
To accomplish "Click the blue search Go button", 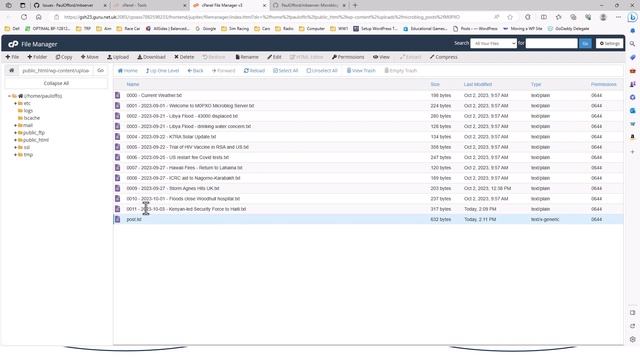I will [x=585, y=43].
